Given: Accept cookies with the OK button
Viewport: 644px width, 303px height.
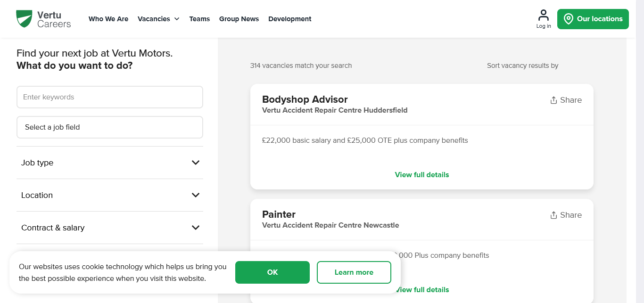Looking at the screenshot, I should point(272,272).
